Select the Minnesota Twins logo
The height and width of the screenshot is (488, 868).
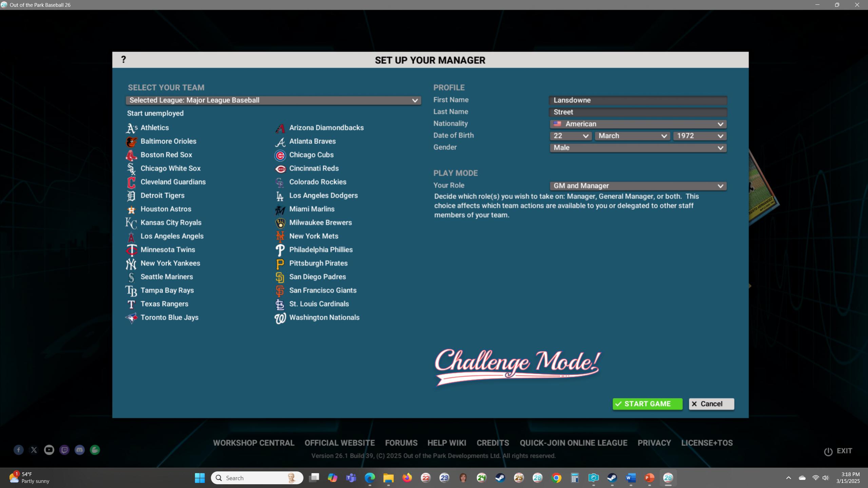[x=131, y=250]
